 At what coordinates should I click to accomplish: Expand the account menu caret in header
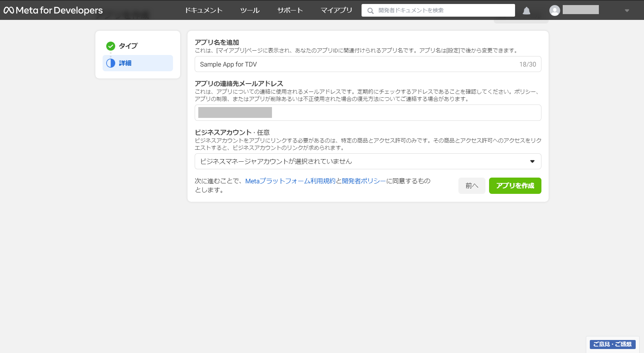(627, 11)
